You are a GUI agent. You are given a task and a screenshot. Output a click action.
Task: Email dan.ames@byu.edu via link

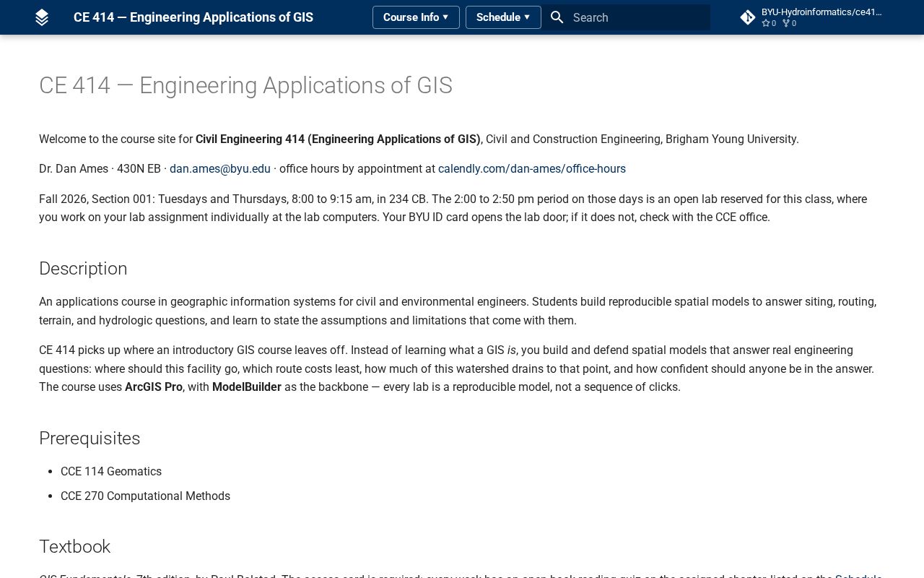tap(220, 169)
